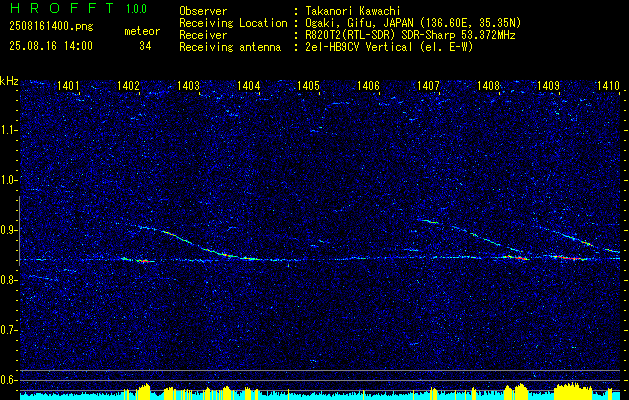Click the 2el-HB9CV Vertical antenna text
Viewport: 629px width, 400px height.
pos(389,47)
